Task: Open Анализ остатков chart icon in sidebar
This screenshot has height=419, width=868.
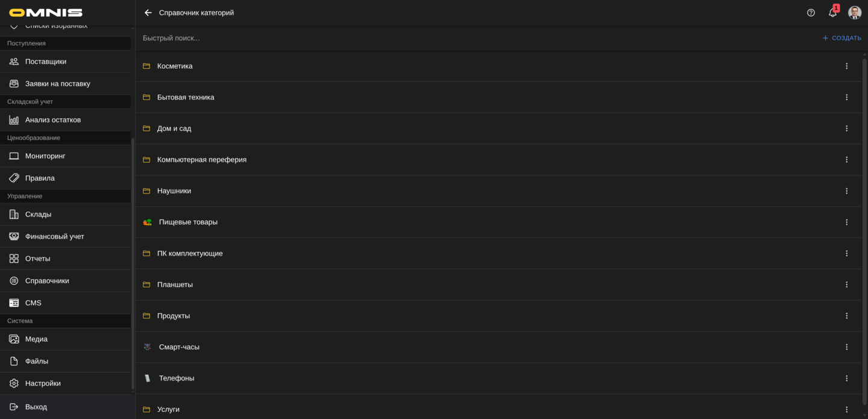Action: coord(14,120)
